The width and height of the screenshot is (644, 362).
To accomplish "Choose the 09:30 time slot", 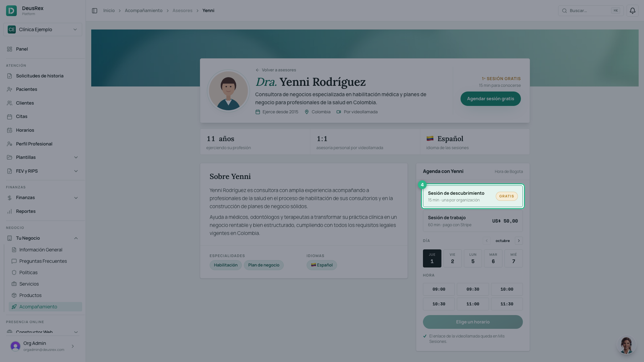I will pos(473,289).
